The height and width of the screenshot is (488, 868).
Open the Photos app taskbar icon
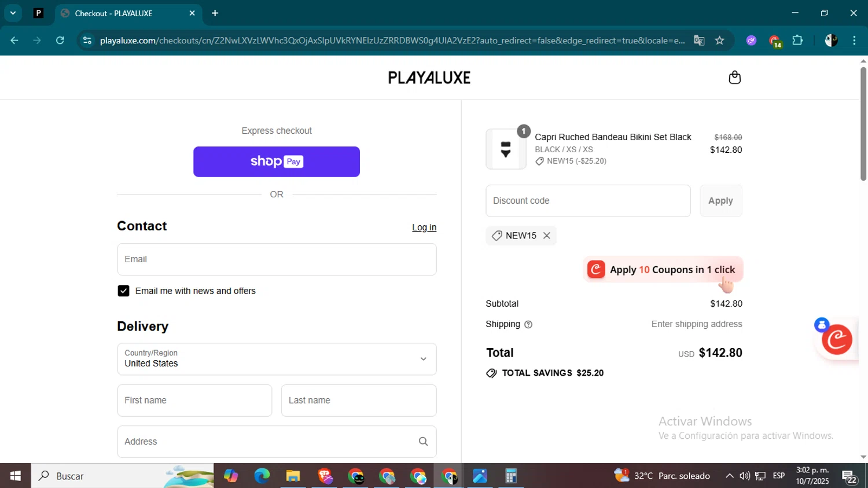point(480,476)
